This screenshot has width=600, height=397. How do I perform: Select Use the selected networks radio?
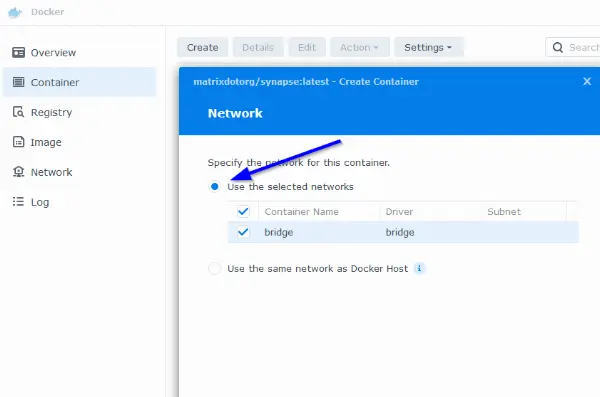(x=215, y=186)
